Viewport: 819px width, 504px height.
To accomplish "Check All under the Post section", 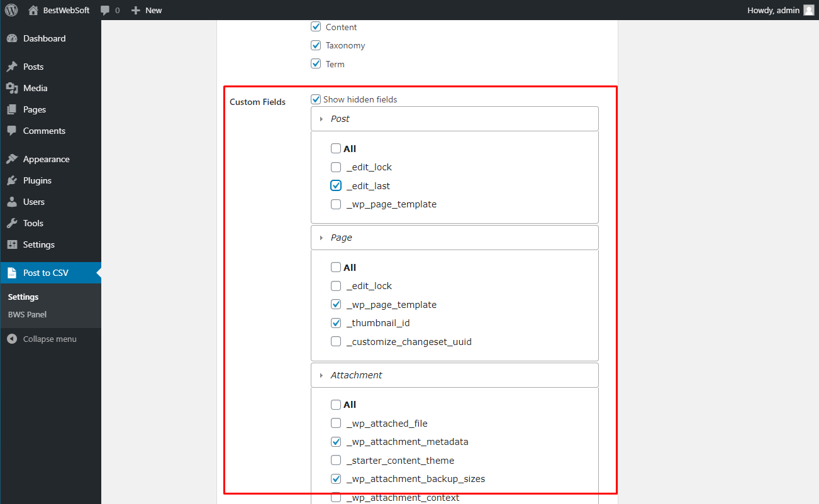I will pos(336,149).
